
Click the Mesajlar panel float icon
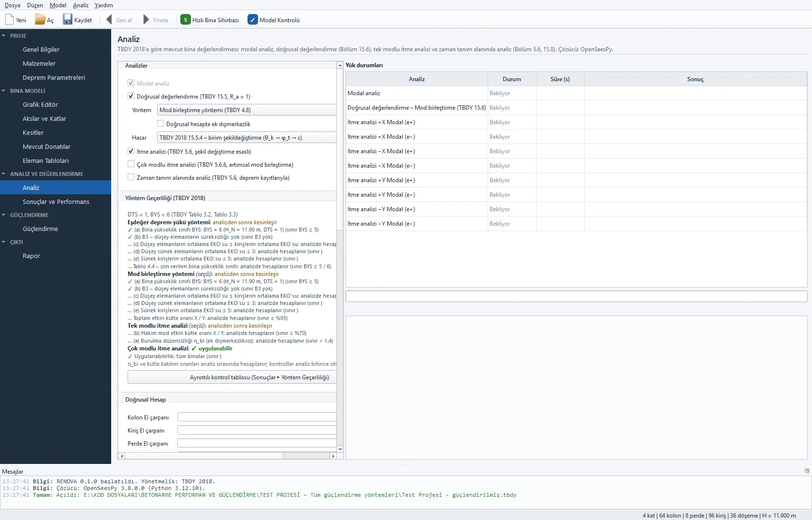coord(807,471)
